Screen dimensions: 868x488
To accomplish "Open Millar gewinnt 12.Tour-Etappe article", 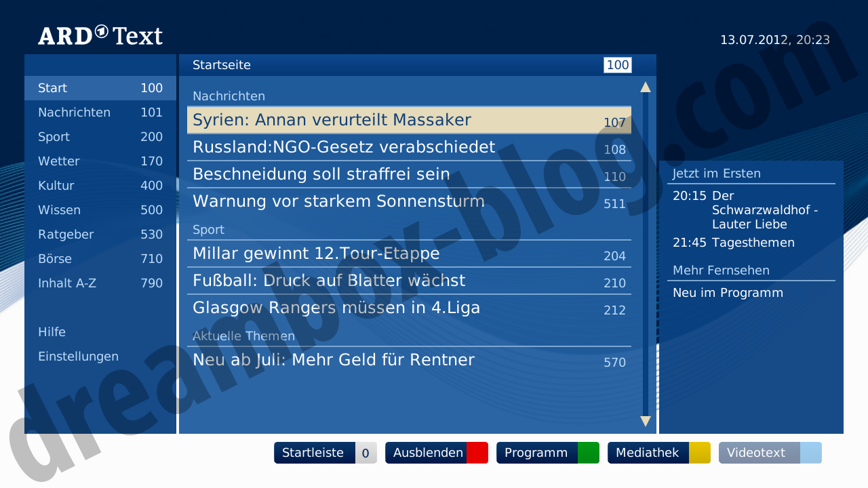I will coord(409,254).
